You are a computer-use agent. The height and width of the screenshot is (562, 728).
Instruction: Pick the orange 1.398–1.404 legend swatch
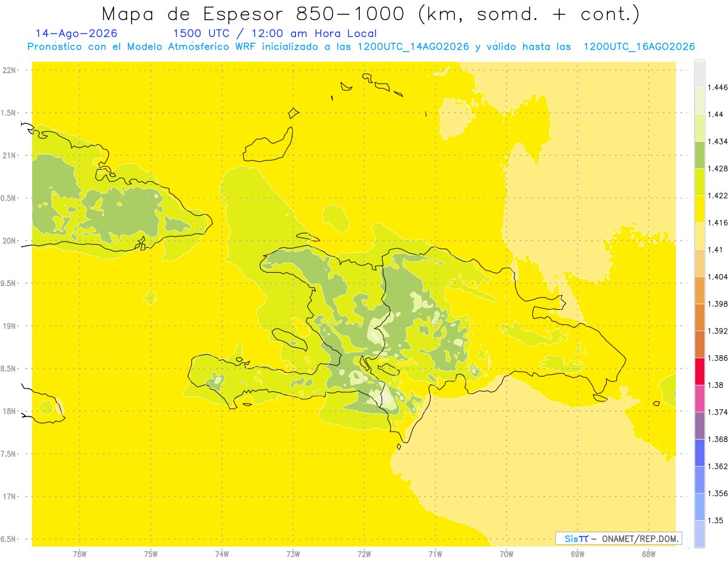(x=699, y=290)
